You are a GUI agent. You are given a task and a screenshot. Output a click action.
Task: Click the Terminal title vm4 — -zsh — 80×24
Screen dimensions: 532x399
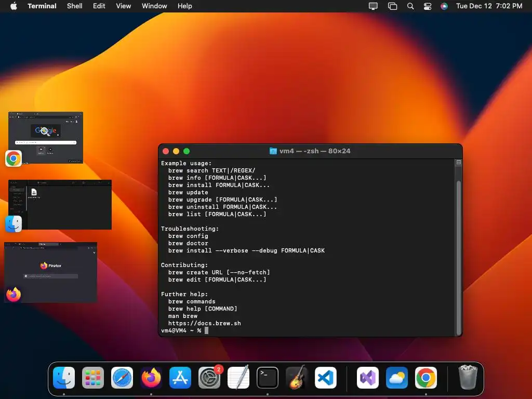[315, 151]
